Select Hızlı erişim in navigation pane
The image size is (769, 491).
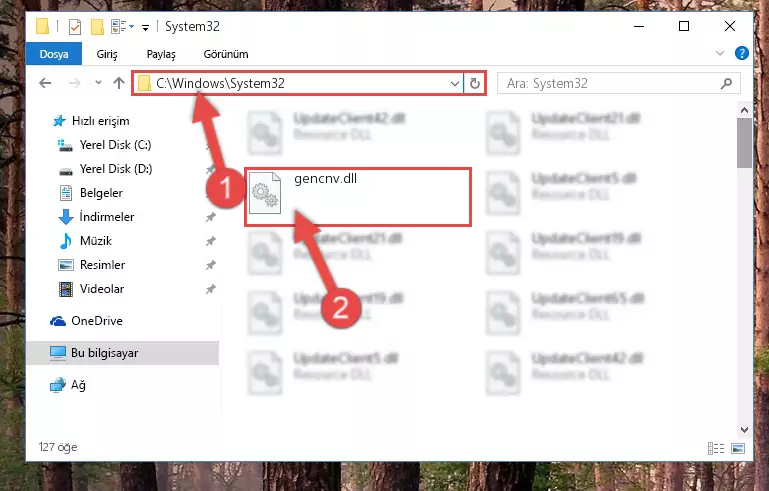(x=101, y=121)
